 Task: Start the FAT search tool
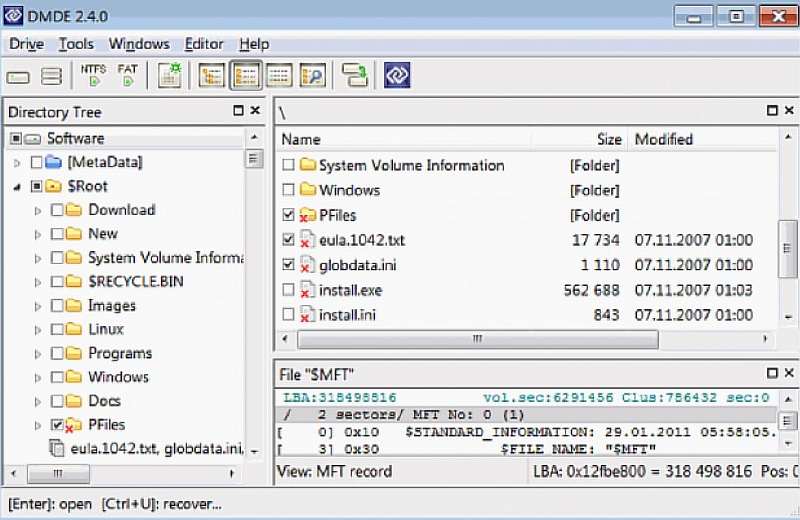coord(128,75)
